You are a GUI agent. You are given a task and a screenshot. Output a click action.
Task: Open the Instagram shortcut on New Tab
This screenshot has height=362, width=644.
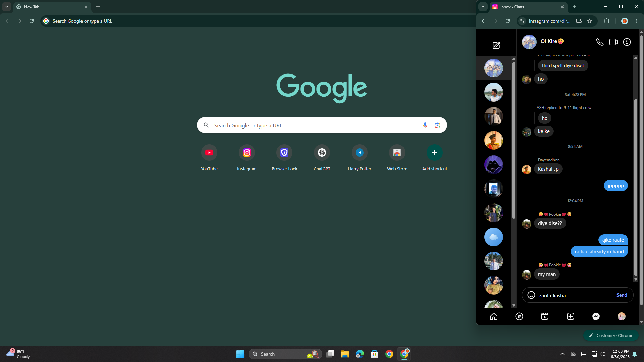point(247,158)
